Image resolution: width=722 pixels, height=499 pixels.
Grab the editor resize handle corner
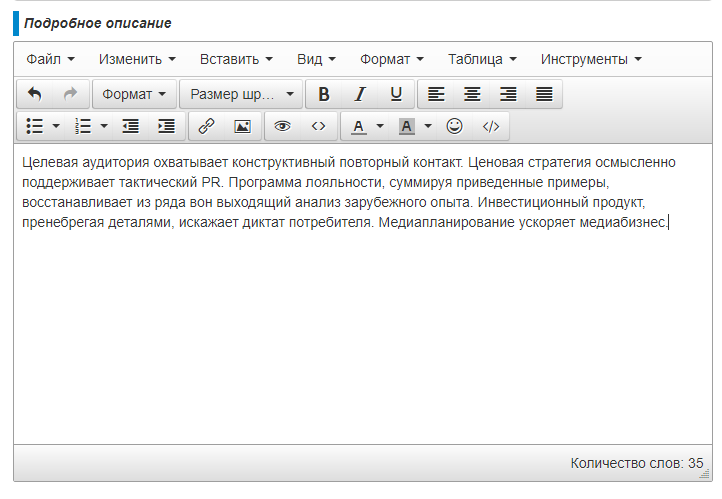coord(705,474)
